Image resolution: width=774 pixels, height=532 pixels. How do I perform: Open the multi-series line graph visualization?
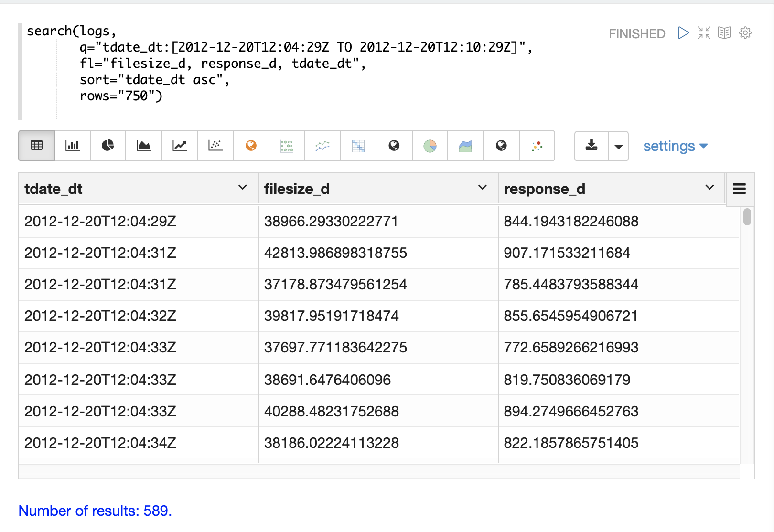322,146
